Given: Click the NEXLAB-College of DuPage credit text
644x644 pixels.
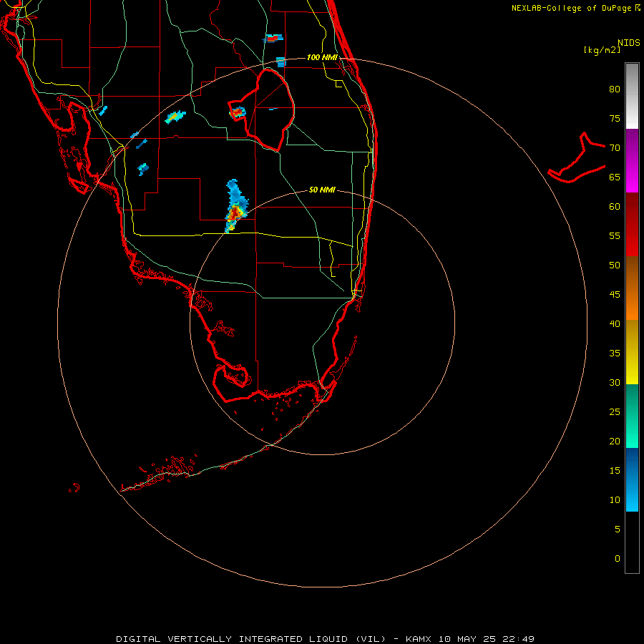Looking at the screenshot, I should [x=575, y=8].
